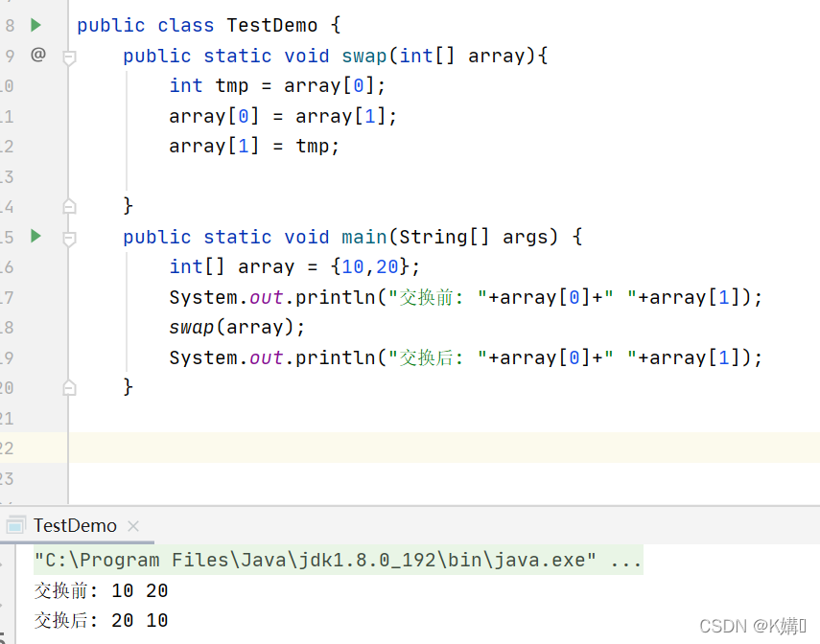The width and height of the screenshot is (820, 644).
Task: Click fold end marker at swap's closing brace
Action: pos(69,206)
